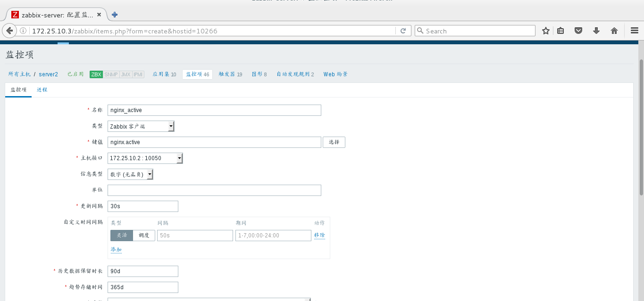The width and height of the screenshot is (644, 301).
Task: Click the 已启用 enabled status text
Action: pos(75,74)
